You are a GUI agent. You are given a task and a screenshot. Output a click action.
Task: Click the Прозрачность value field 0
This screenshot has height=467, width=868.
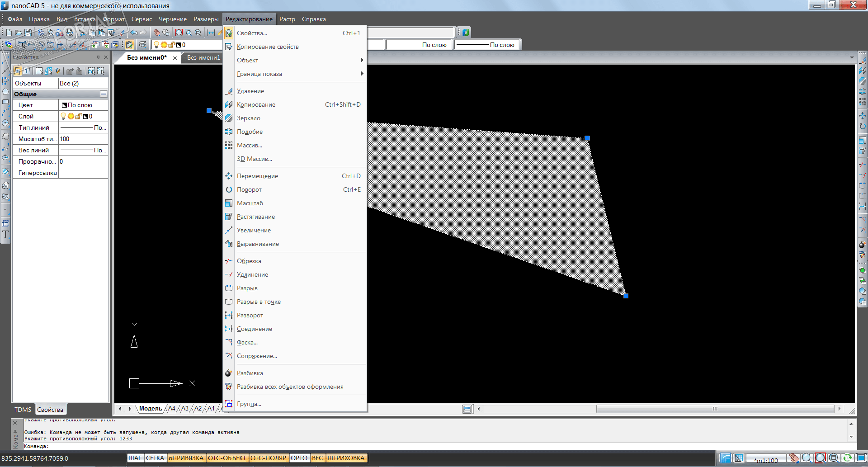pos(83,161)
